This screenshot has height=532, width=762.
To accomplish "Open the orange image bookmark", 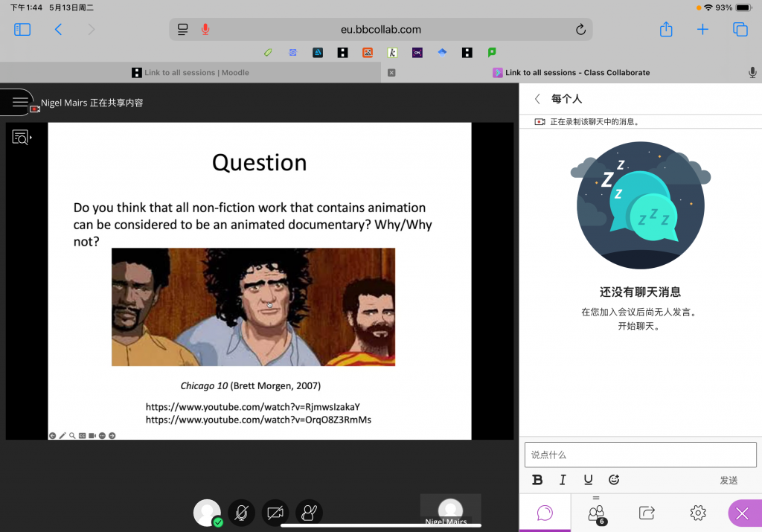I will (368, 53).
